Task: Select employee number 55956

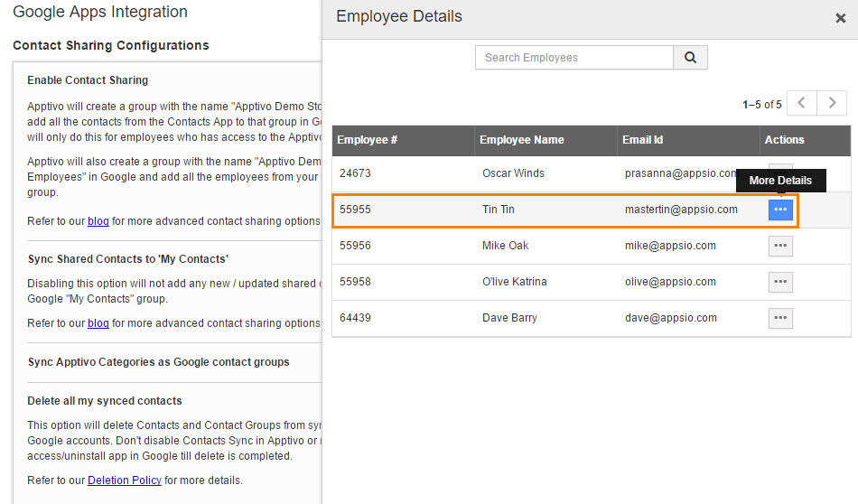Action: 355,246
